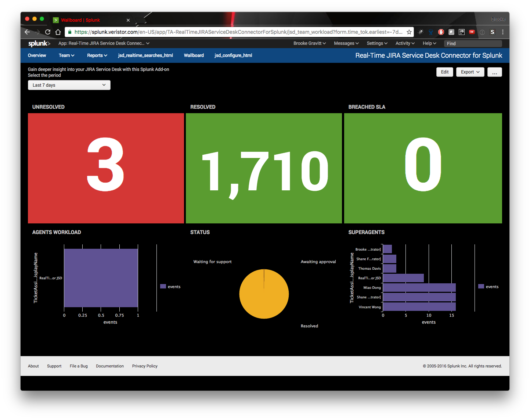Click the Awaiting approval pie label
Screen dimensions: 530x420
tap(318, 262)
